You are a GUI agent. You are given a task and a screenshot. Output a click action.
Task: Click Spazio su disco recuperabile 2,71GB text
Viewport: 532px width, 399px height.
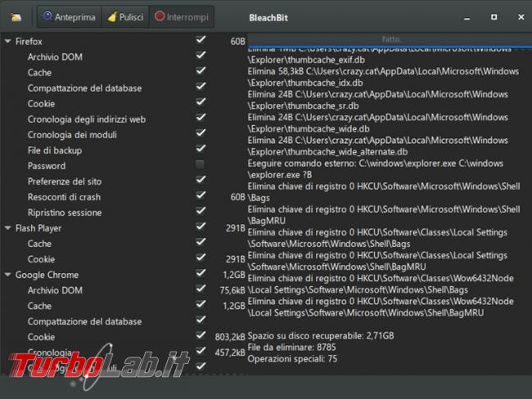[x=321, y=336]
